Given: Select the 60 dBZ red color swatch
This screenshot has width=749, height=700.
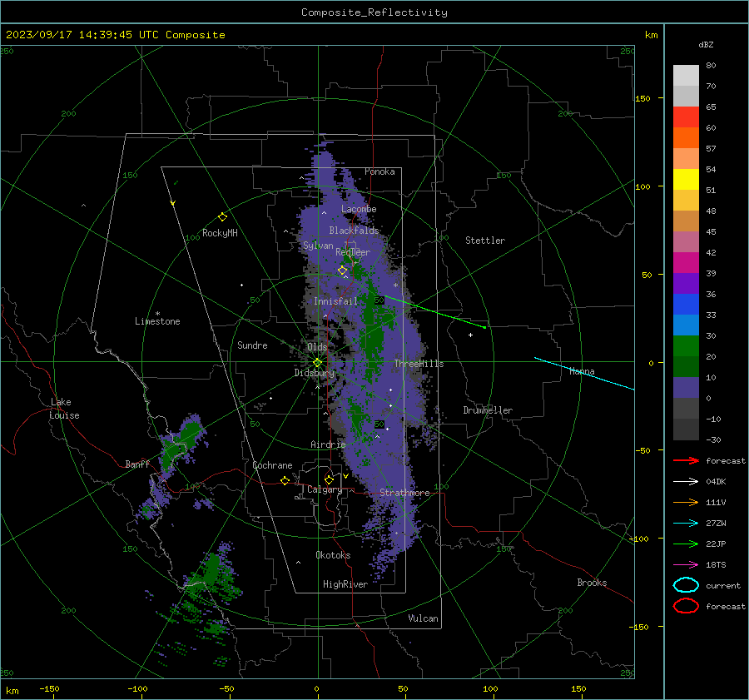Looking at the screenshot, I should tap(686, 117).
